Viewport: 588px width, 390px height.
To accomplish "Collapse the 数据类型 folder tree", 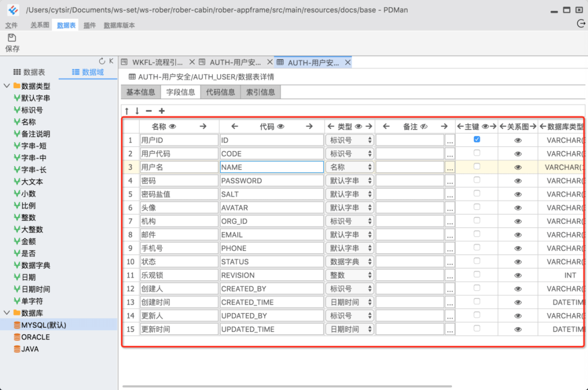I will coord(7,86).
